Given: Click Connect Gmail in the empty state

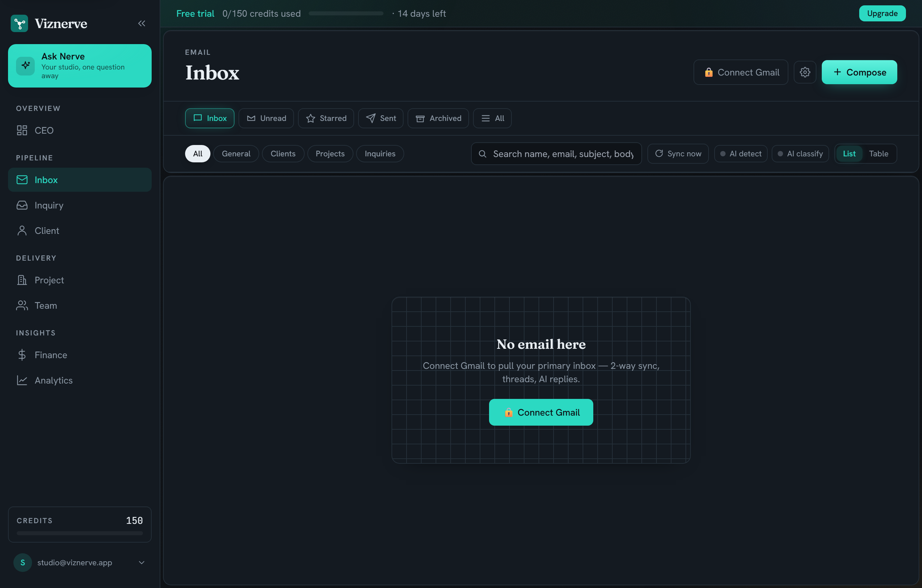Looking at the screenshot, I should (x=541, y=413).
